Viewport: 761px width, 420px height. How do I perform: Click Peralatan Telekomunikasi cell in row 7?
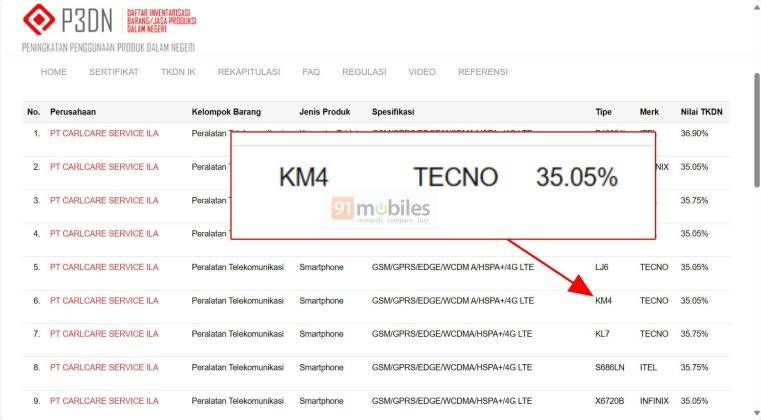click(x=237, y=334)
